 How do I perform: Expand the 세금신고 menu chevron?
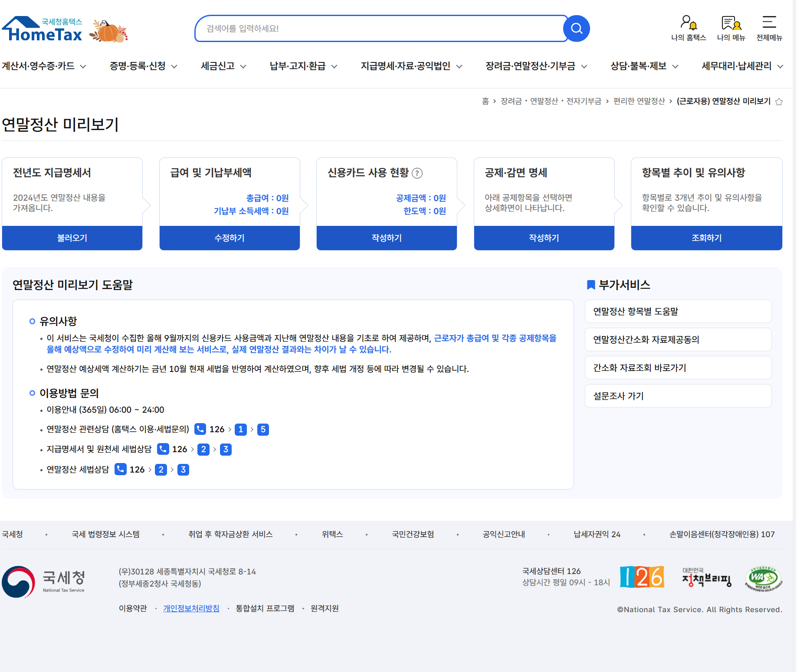click(244, 67)
